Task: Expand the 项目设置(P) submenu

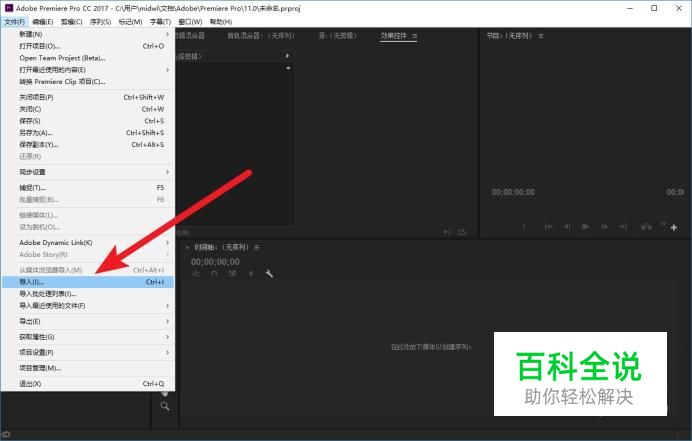Action: 88,352
